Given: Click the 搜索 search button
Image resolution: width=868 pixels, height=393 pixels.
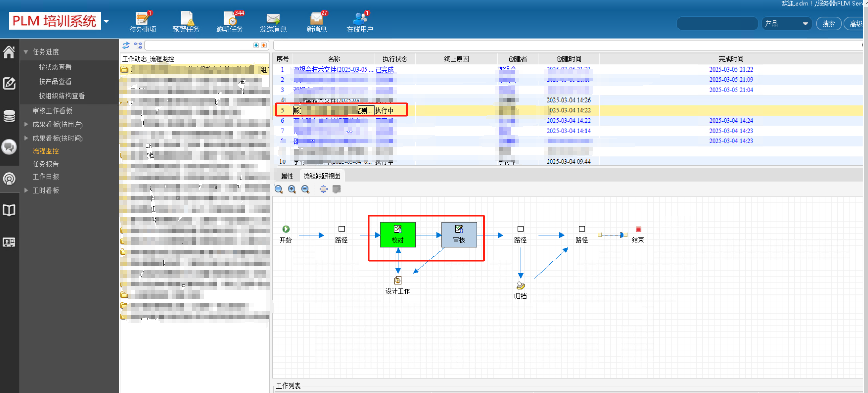Looking at the screenshot, I should coord(828,24).
